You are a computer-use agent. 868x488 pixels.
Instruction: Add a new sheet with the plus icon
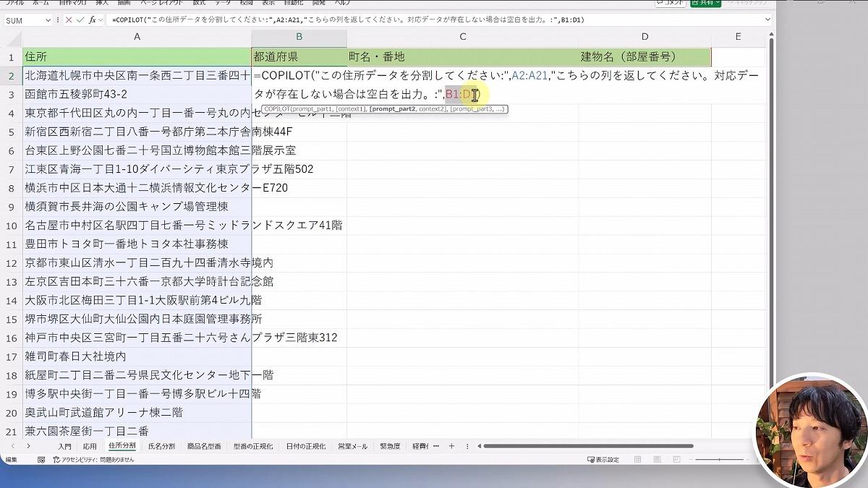tap(451, 446)
